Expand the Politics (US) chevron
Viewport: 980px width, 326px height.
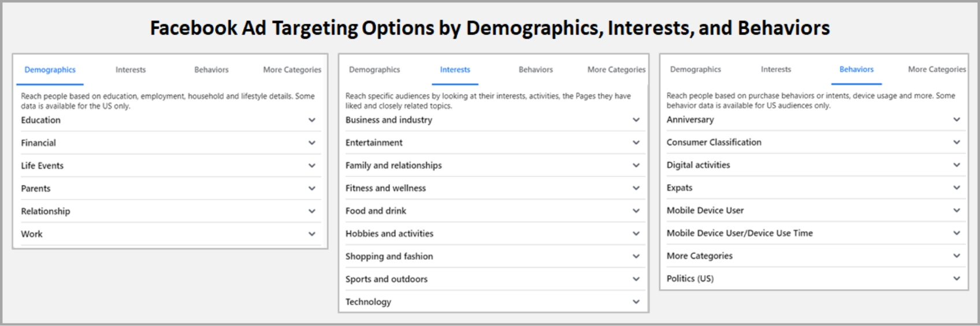click(x=957, y=278)
